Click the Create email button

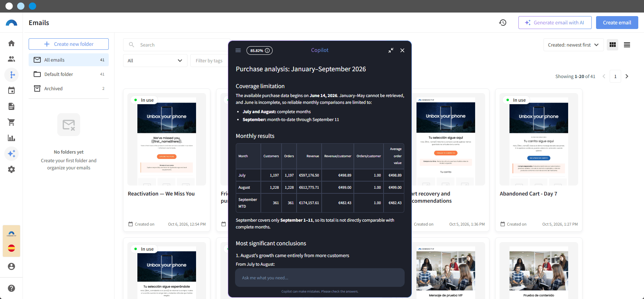coord(617,23)
